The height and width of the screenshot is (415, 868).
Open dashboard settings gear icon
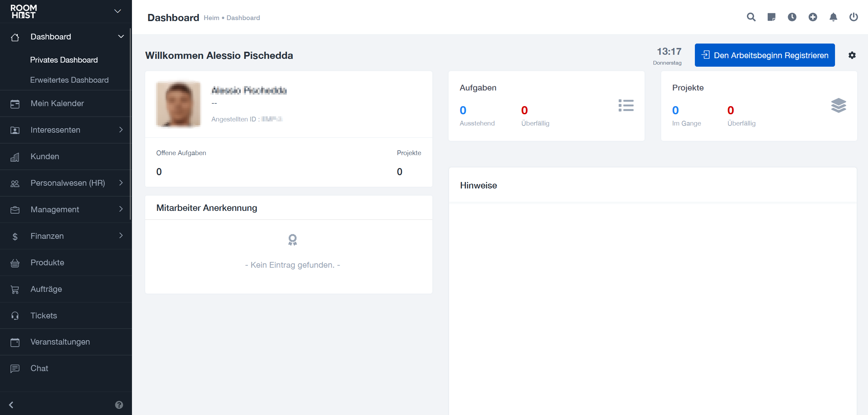point(852,55)
